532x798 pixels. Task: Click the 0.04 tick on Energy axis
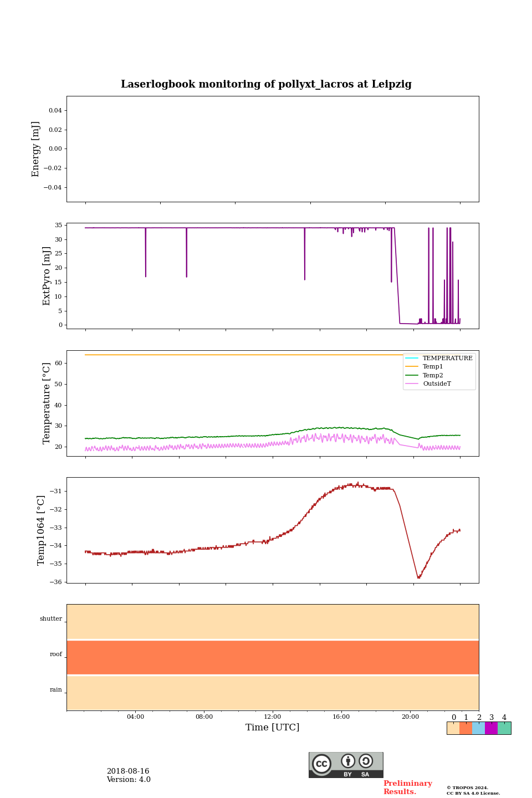tap(55, 111)
